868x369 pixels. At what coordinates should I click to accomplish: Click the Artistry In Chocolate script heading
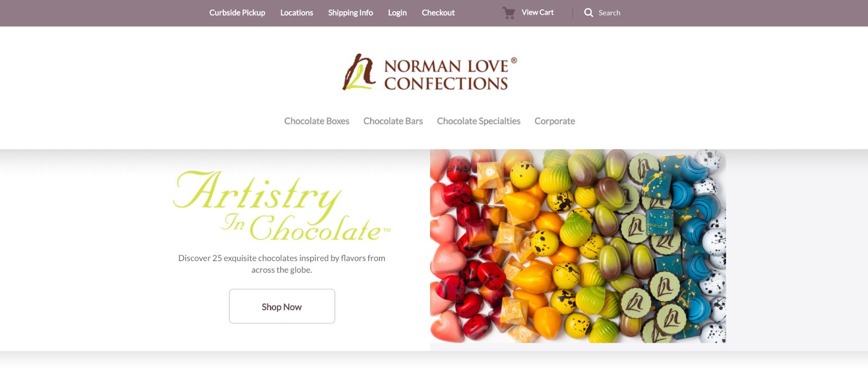282,206
